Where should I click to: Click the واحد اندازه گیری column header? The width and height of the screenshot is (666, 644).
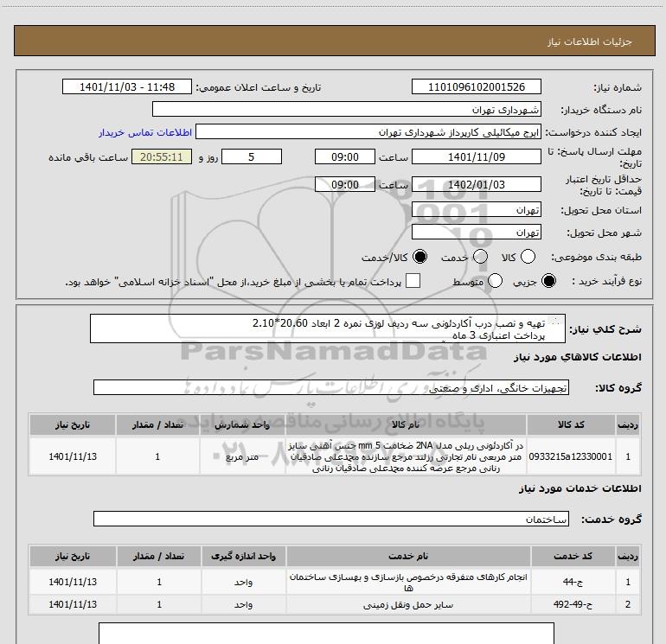pos(243,556)
